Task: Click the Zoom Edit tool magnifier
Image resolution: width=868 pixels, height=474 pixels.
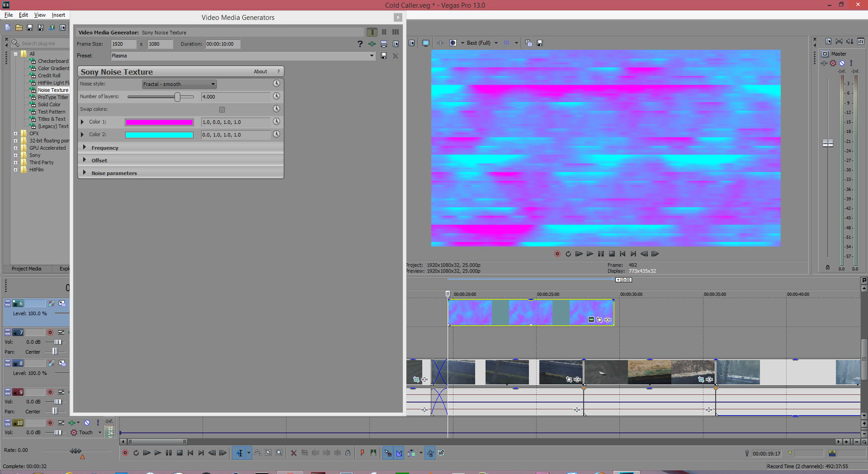Action: click(279, 453)
